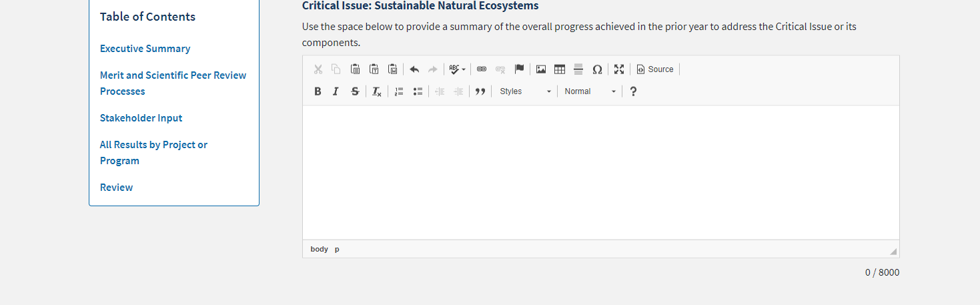Viewport: 980px width, 305px height.
Task: Insert special character with omega icon
Action: (x=597, y=69)
